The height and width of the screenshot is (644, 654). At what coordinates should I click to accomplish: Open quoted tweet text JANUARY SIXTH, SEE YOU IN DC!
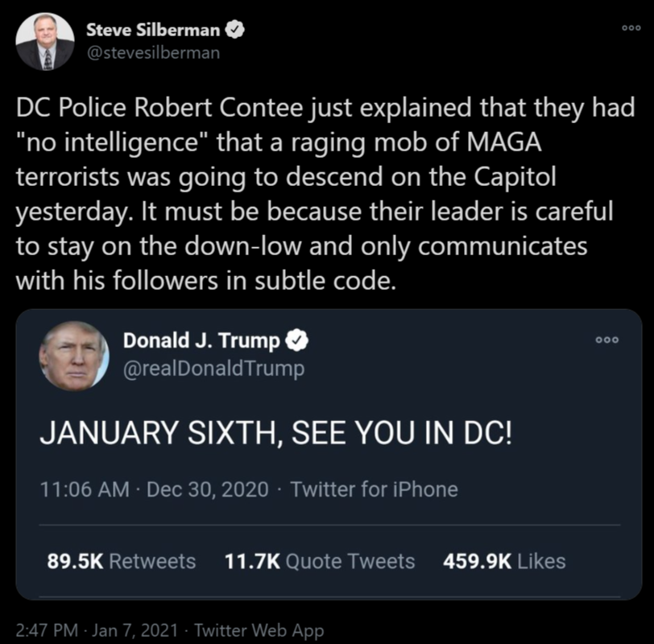[x=275, y=432]
